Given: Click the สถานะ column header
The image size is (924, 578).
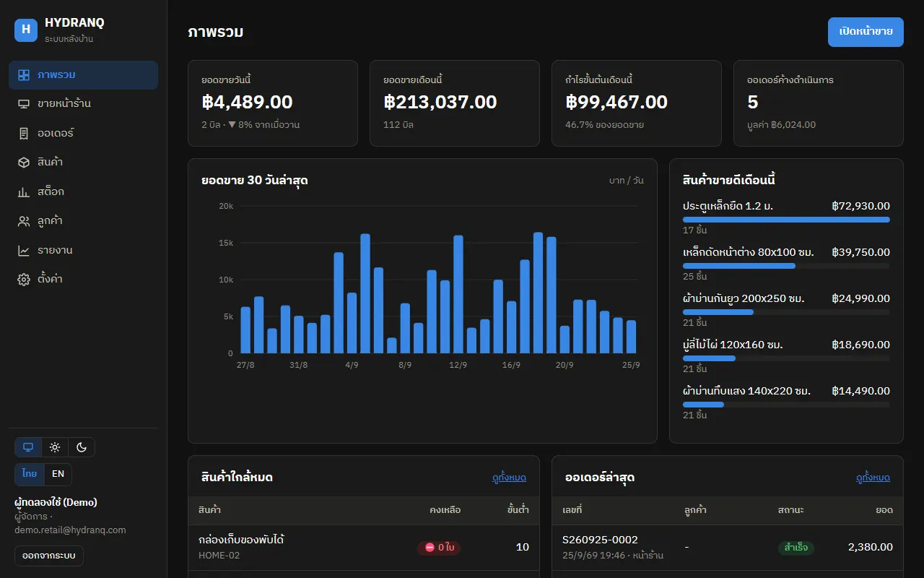Looking at the screenshot, I should 791,510.
